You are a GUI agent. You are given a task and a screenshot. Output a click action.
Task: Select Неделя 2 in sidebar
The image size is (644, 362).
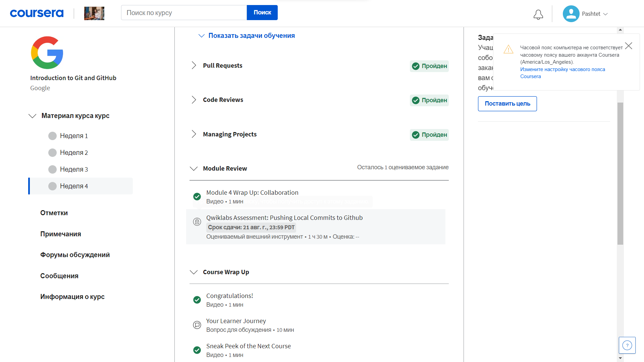tap(80, 153)
